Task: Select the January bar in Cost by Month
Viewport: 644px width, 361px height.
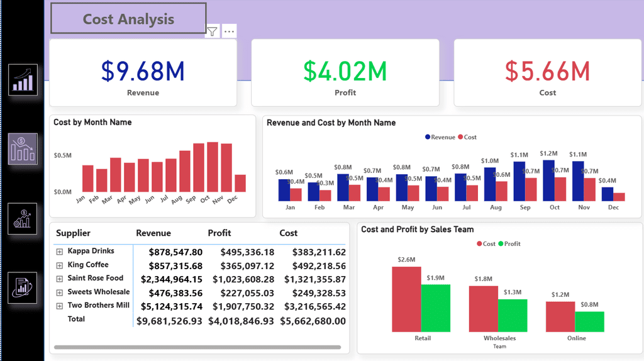Action: pyautogui.click(x=88, y=179)
